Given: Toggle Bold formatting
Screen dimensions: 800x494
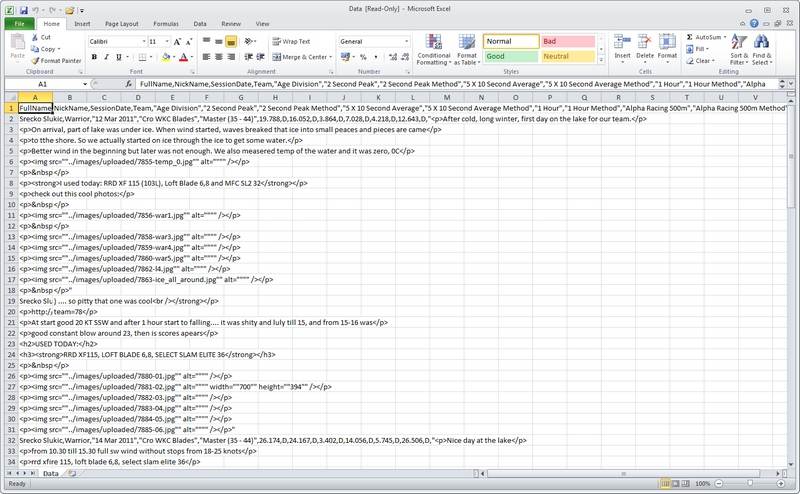Looking at the screenshot, I should click(93, 57).
